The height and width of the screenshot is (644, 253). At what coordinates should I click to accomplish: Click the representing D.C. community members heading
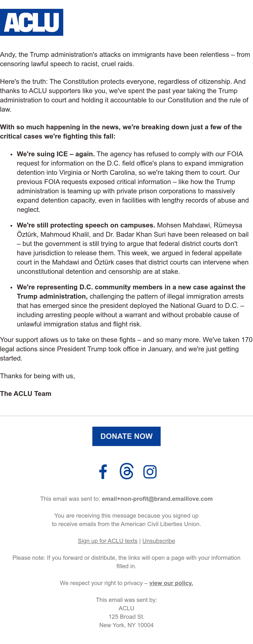(131, 292)
